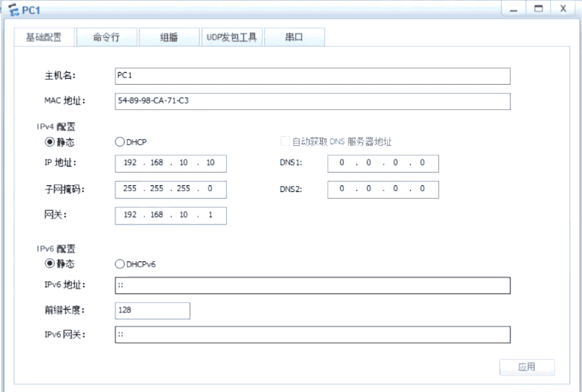582x392 pixels.
Task: Click the 子网掩码 input field
Action: pyautogui.click(x=170, y=189)
